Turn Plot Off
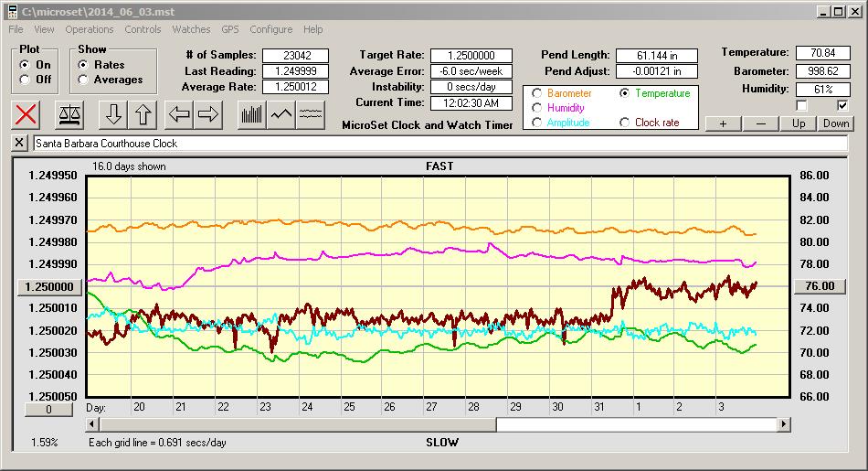 click(x=25, y=80)
